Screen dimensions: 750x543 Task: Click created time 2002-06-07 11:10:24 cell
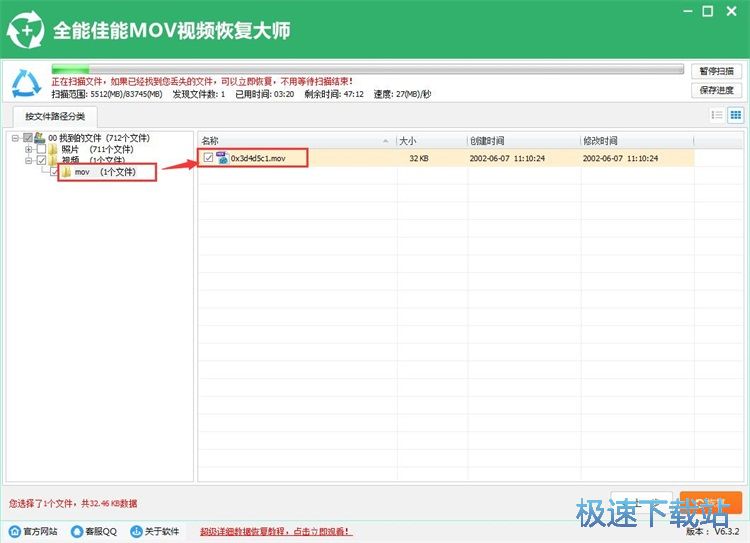507,158
